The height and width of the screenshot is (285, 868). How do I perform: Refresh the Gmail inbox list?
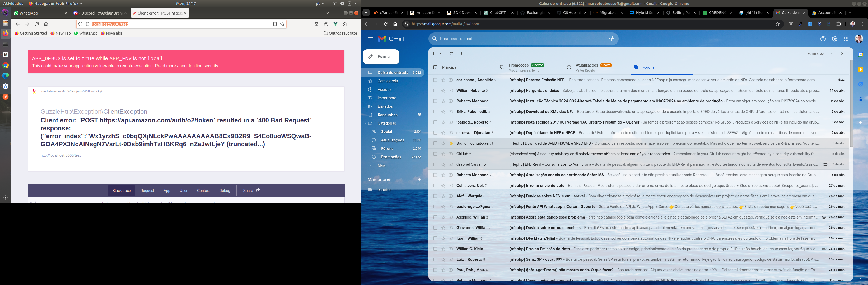coord(451,54)
